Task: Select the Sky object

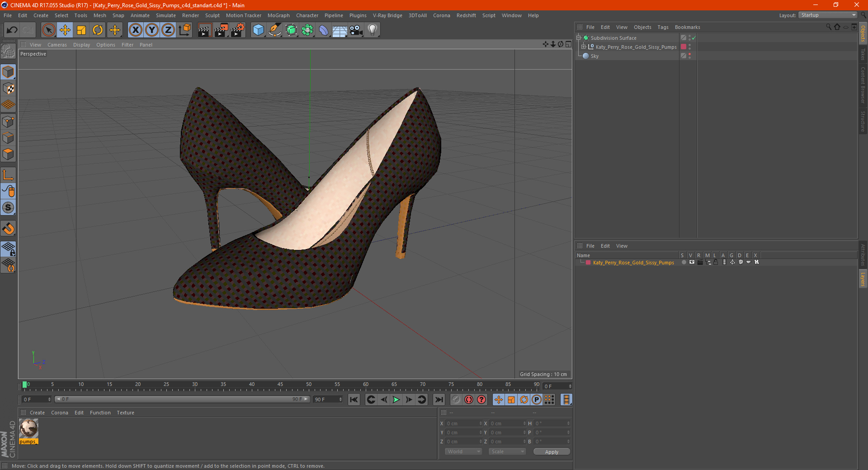Action: pyautogui.click(x=594, y=56)
